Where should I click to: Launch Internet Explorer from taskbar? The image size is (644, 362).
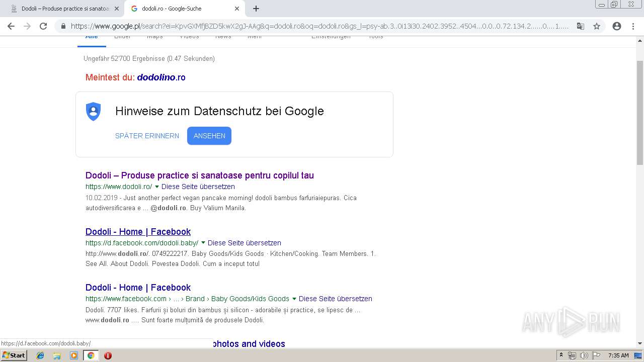40,355
